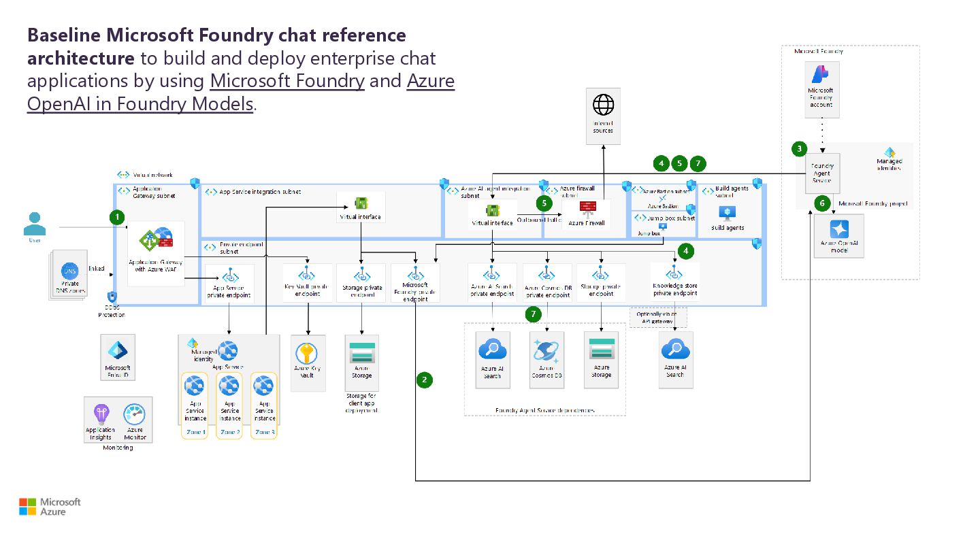Image resolution: width=980 pixels, height=551 pixels.
Task: Select the Azure Monitor gauge icon
Action: click(x=135, y=414)
